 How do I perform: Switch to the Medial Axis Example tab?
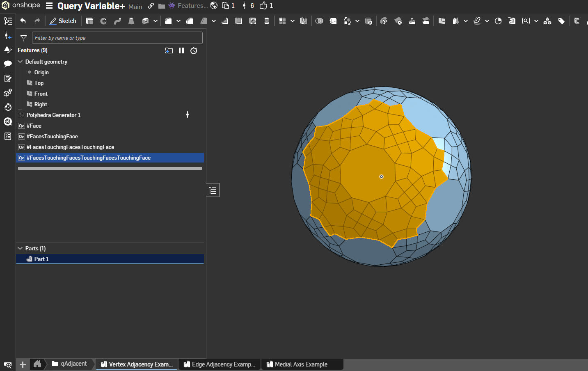click(301, 364)
